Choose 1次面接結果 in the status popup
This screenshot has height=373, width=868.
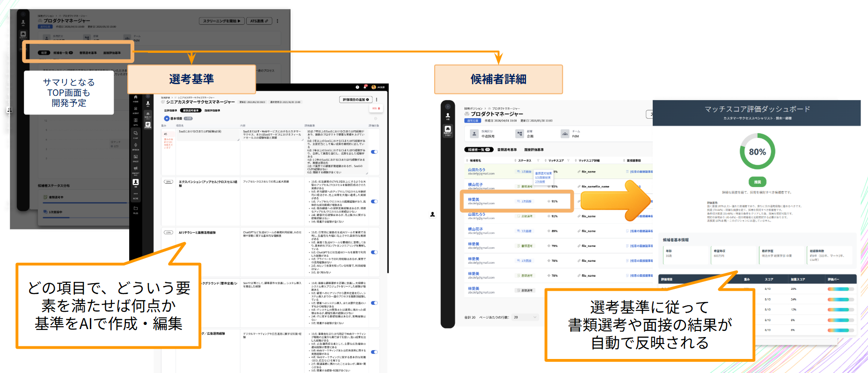(543, 178)
